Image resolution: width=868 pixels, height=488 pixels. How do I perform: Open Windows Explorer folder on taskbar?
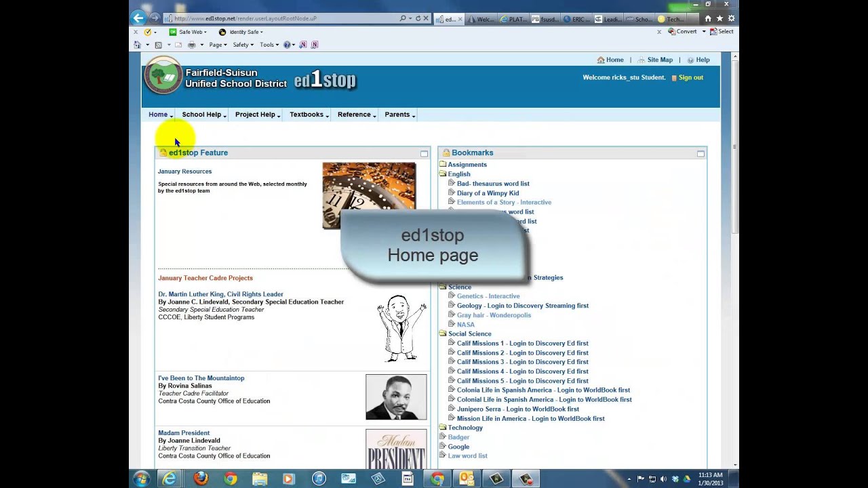260,479
